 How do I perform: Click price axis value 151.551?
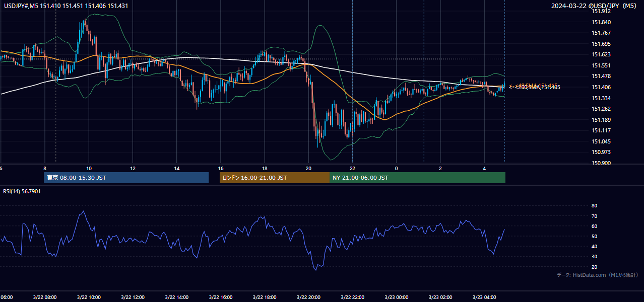click(x=601, y=65)
